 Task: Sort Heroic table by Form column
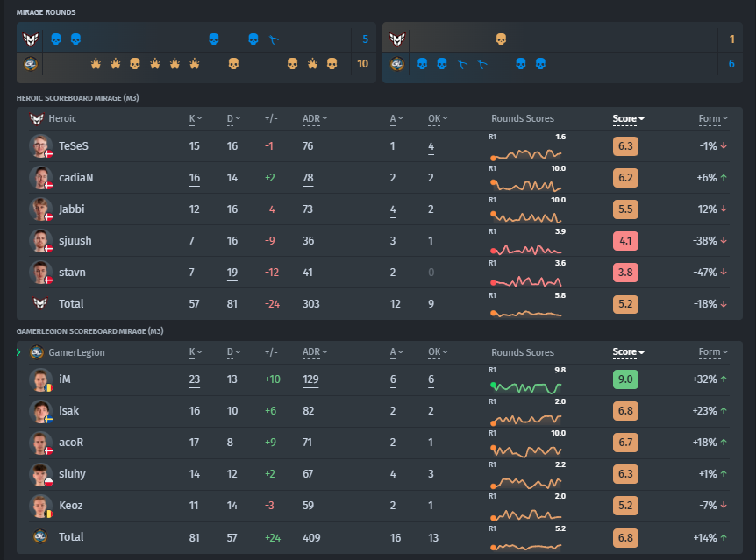point(713,118)
